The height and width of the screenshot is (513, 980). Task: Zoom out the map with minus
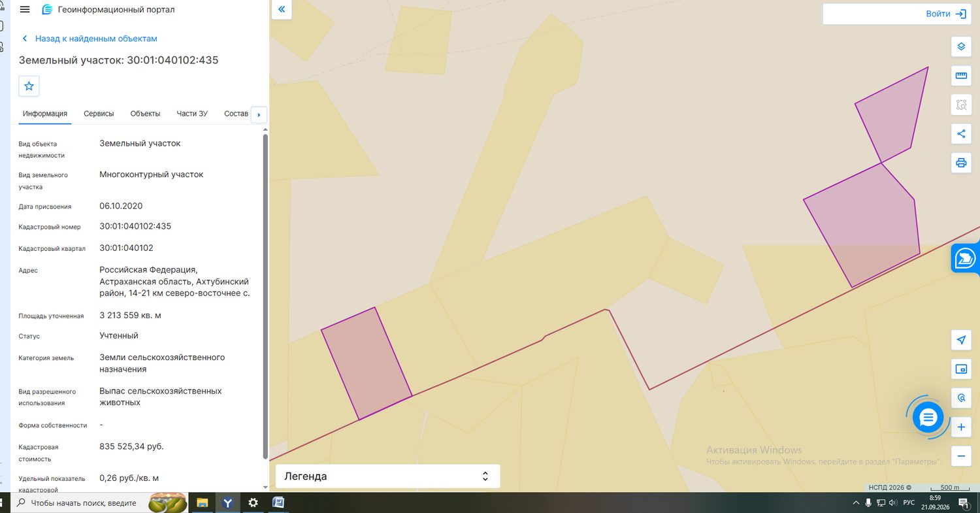click(x=961, y=455)
